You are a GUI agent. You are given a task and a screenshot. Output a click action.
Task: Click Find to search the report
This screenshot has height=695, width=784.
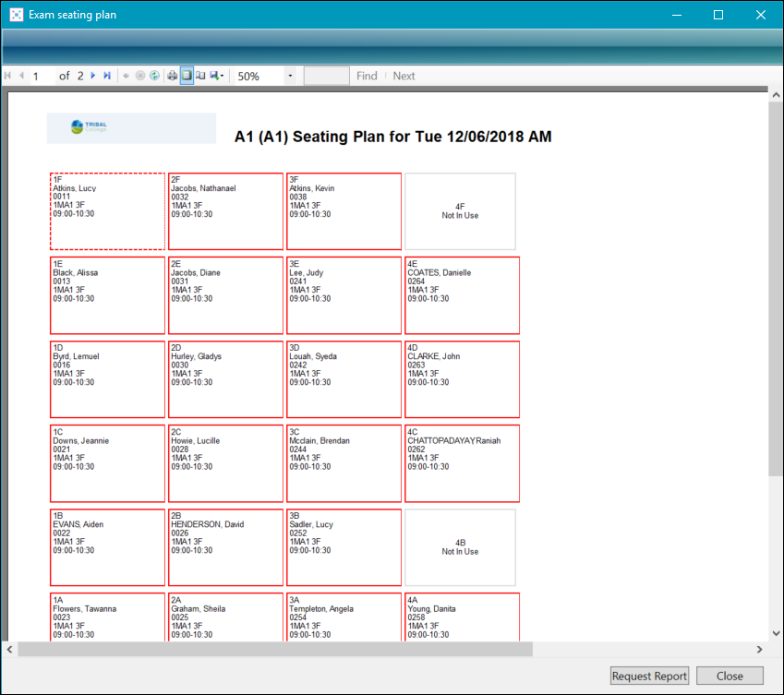[366, 76]
